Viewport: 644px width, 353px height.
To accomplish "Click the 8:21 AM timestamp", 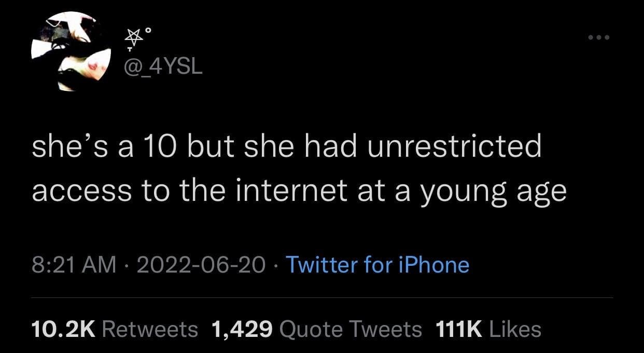I will pyautogui.click(x=74, y=265).
